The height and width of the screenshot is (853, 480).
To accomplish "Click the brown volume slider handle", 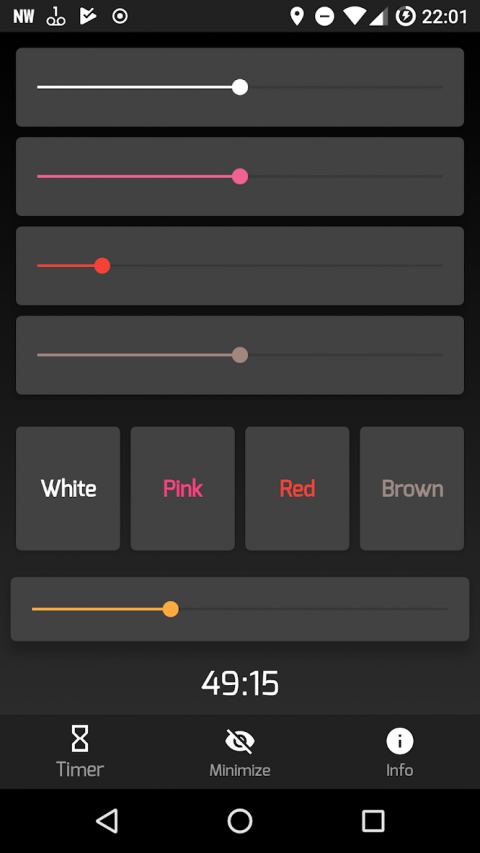I will pyautogui.click(x=240, y=355).
